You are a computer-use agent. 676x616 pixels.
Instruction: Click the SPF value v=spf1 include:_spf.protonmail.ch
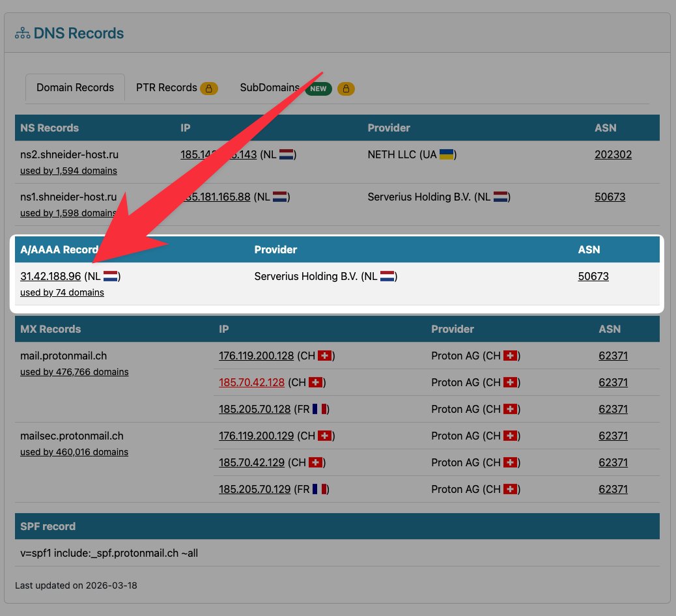109,553
